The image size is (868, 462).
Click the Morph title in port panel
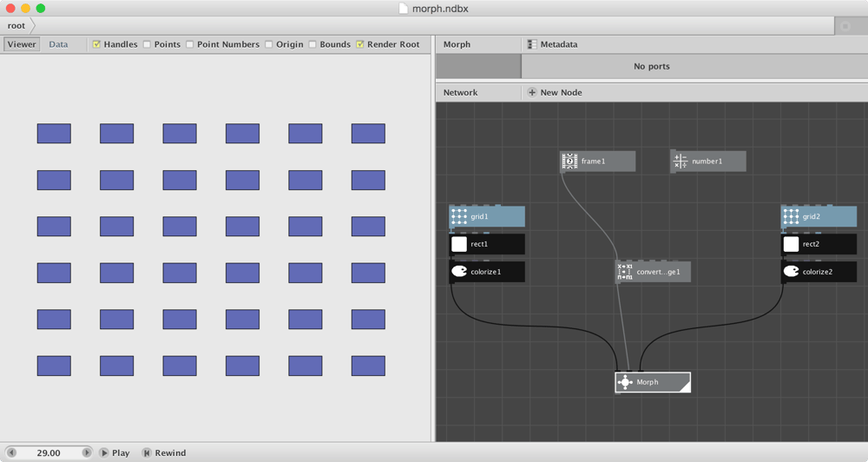click(457, 44)
